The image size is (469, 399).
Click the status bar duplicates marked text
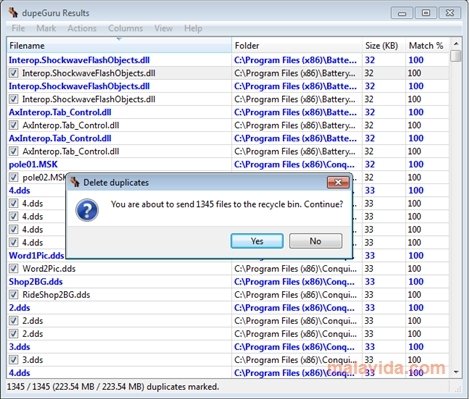(113, 387)
